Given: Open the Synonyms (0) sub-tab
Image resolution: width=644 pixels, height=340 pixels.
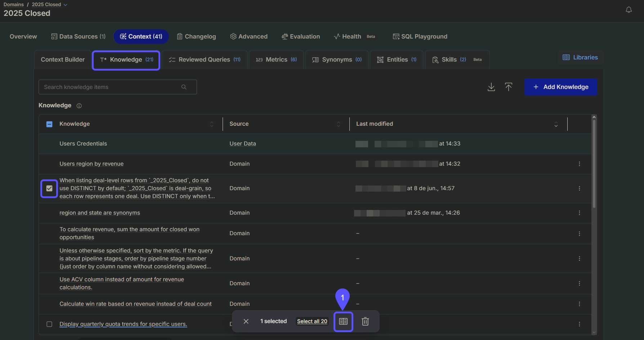Looking at the screenshot, I should coord(337,60).
